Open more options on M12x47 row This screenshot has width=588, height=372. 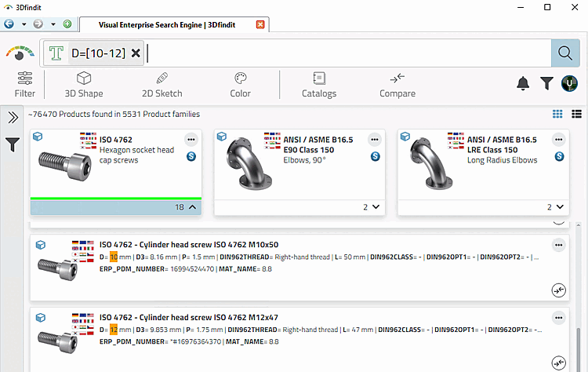(559, 318)
